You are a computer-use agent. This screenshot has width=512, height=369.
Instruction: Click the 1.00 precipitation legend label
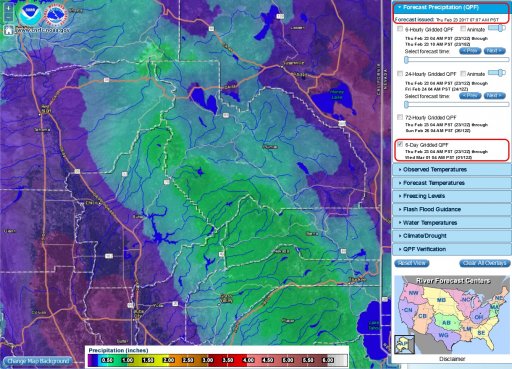(127, 360)
